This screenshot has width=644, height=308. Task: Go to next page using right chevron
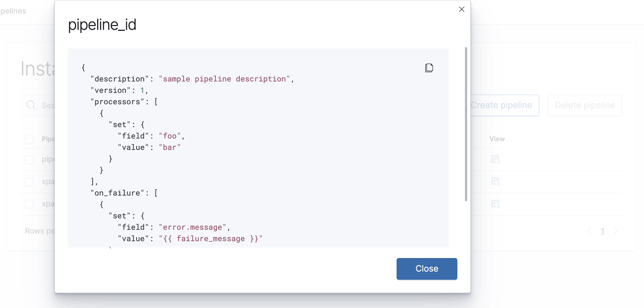tap(616, 231)
